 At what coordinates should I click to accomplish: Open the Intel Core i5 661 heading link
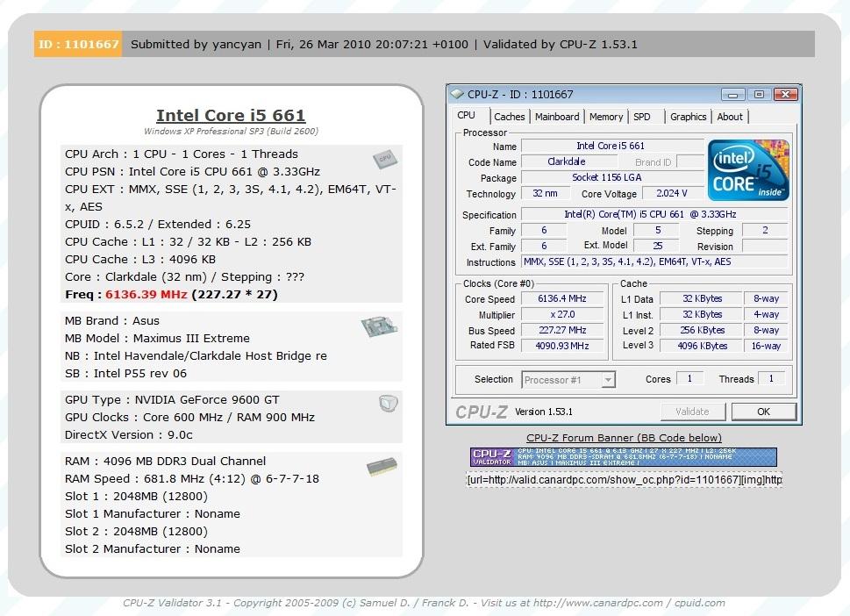point(231,116)
